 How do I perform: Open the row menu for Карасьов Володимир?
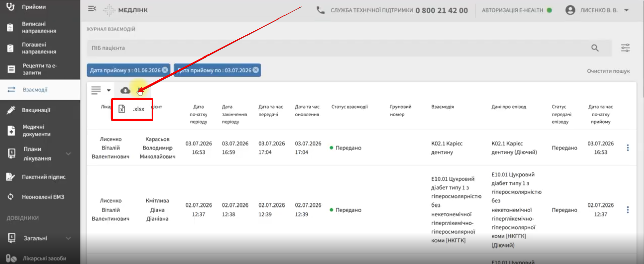pyautogui.click(x=628, y=148)
